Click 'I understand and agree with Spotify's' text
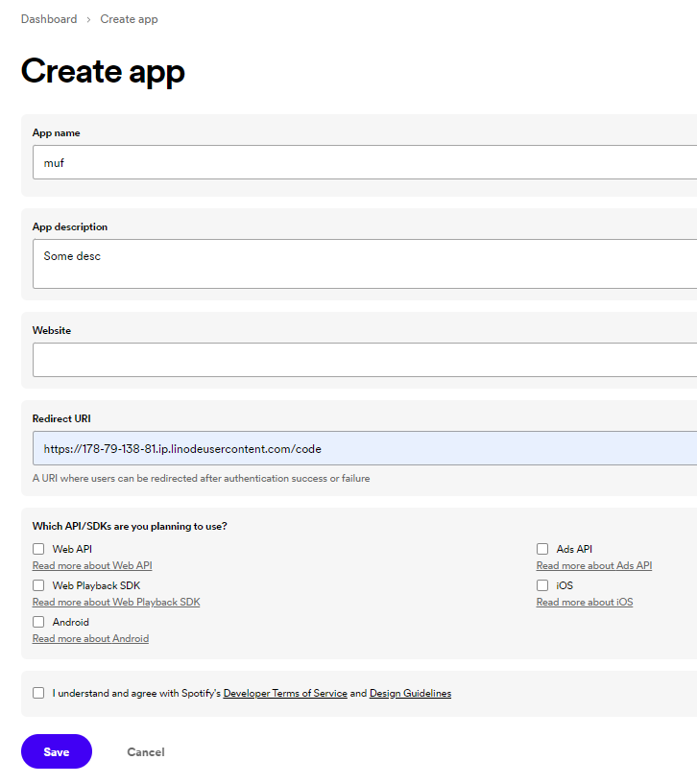The image size is (697, 784). point(136,693)
